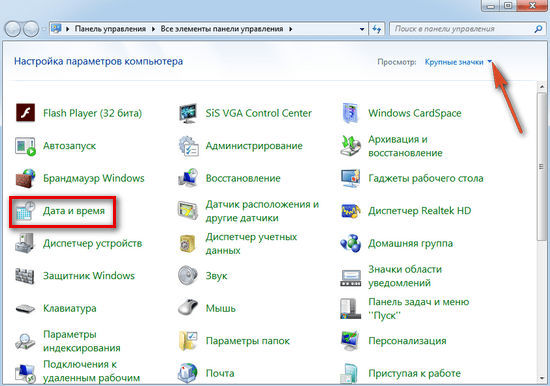Click Значки области уведомлений icon

click(351, 278)
